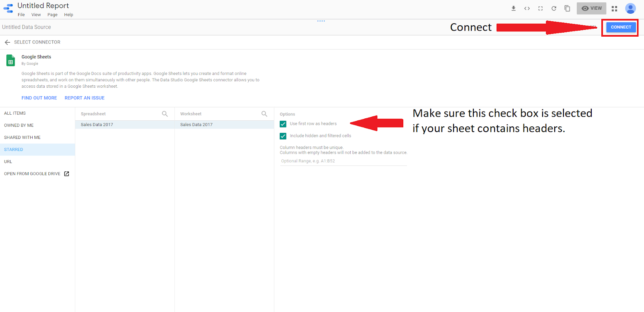
Task: Click the Report An Issue link
Action: pyautogui.click(x=85, y=98)
